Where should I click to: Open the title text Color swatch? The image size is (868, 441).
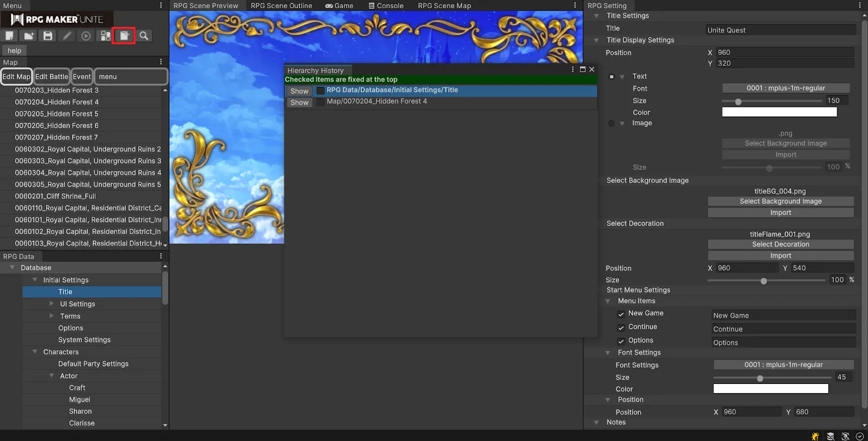(x=779, y=112)
